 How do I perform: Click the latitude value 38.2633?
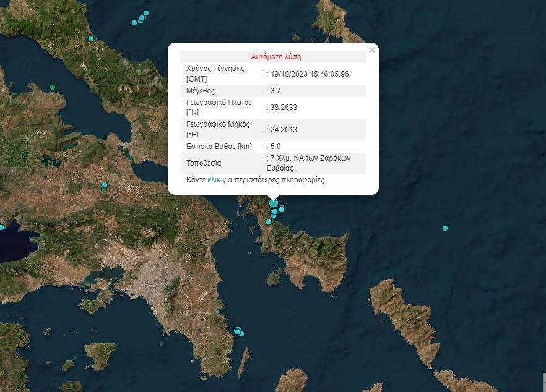(284, 108)
